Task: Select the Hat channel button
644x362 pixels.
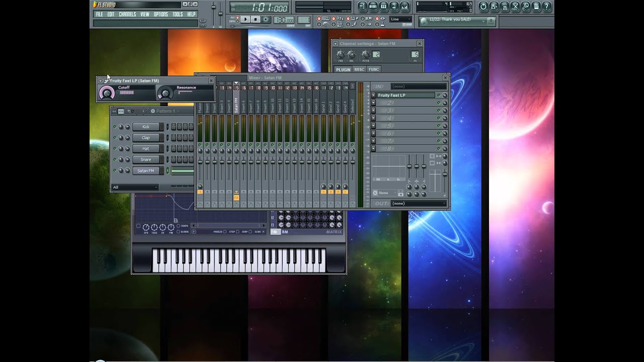Action: pos(146,149)
